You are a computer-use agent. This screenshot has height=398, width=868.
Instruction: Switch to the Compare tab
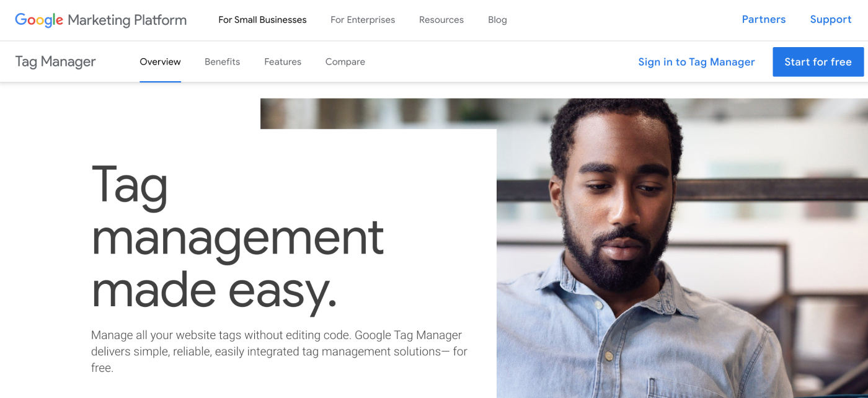point(345,62)
